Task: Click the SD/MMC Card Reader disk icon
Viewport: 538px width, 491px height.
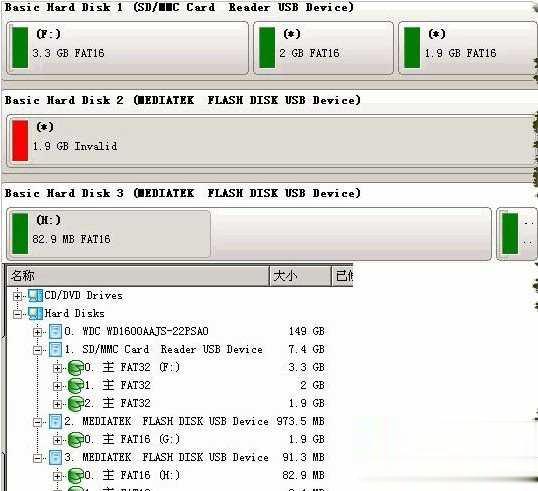Action: click(55, 349)
